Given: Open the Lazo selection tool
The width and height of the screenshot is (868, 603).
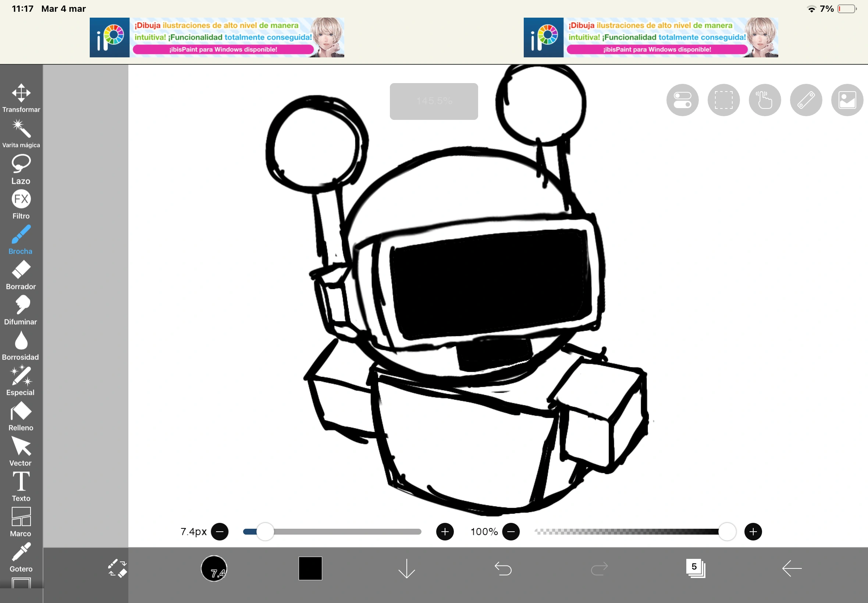Looking at the screenshot, I should [x=21, y=167].
